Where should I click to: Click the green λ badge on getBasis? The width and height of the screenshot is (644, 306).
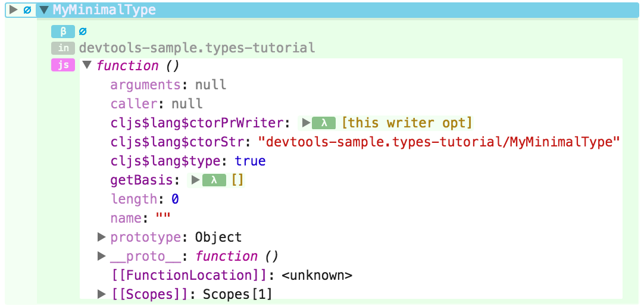click(x=214, y=180)
